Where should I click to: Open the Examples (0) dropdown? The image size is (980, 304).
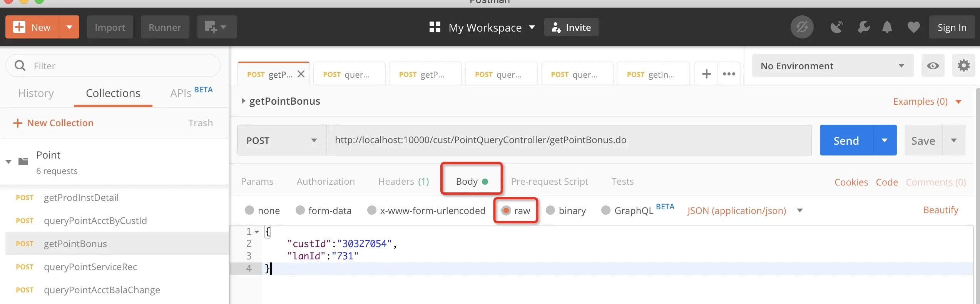[x=927, y=101]
